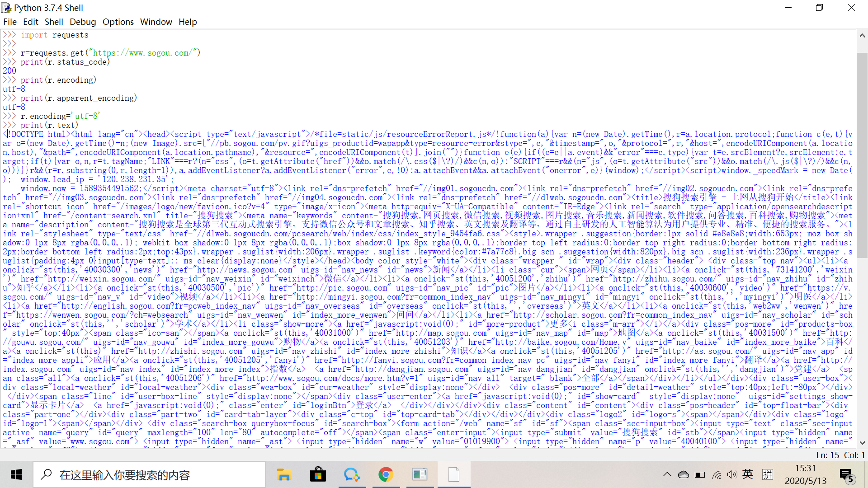The height and width of the screenshot is (488, 868).
Task: Expand the Options menu in IDLE
Action: click(117, 21)
